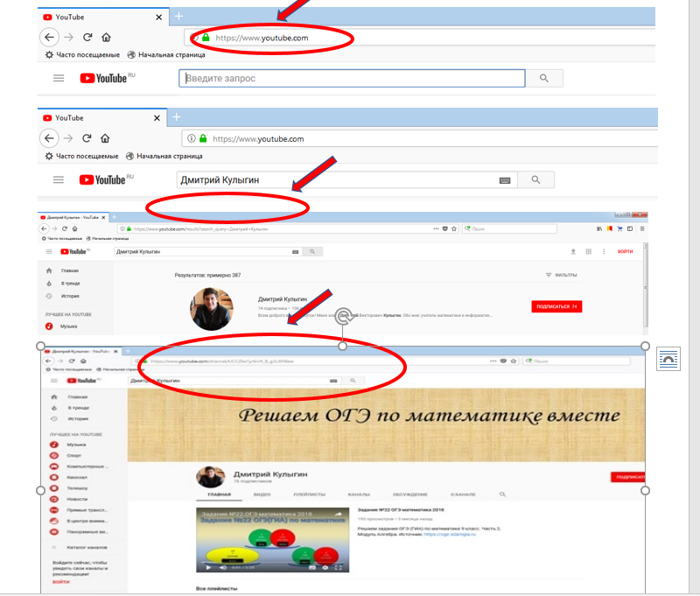The image size is (700, 596).
Task: Click the magnifier search button next to 'Введите запрос'
Action: pos(544,78)
